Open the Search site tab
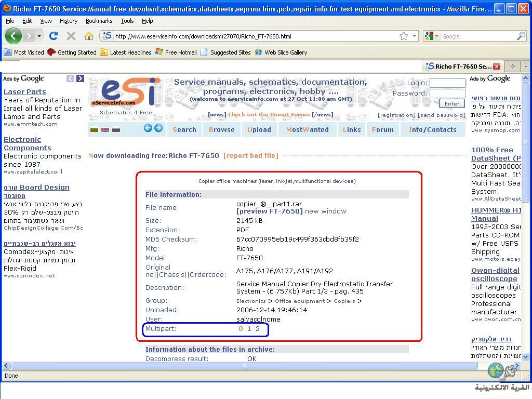Image resolution: width=532 pixels, height=399 pixels. click(184, 129)
